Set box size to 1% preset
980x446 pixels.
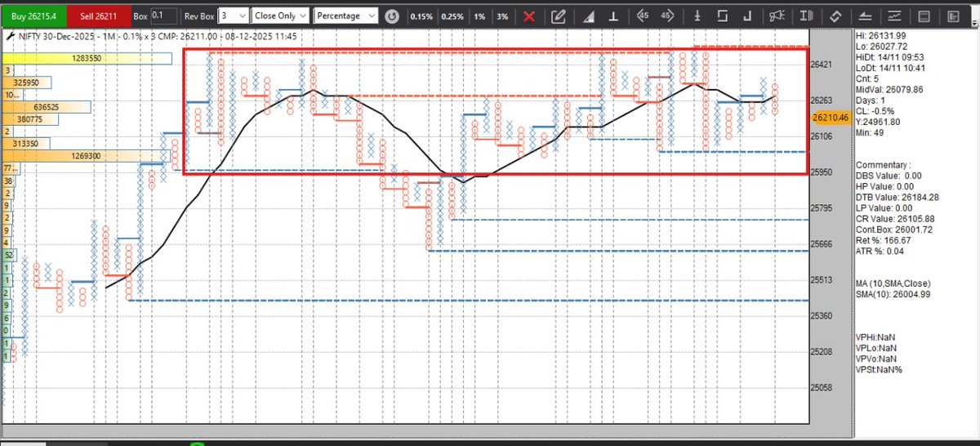point(479,16)
